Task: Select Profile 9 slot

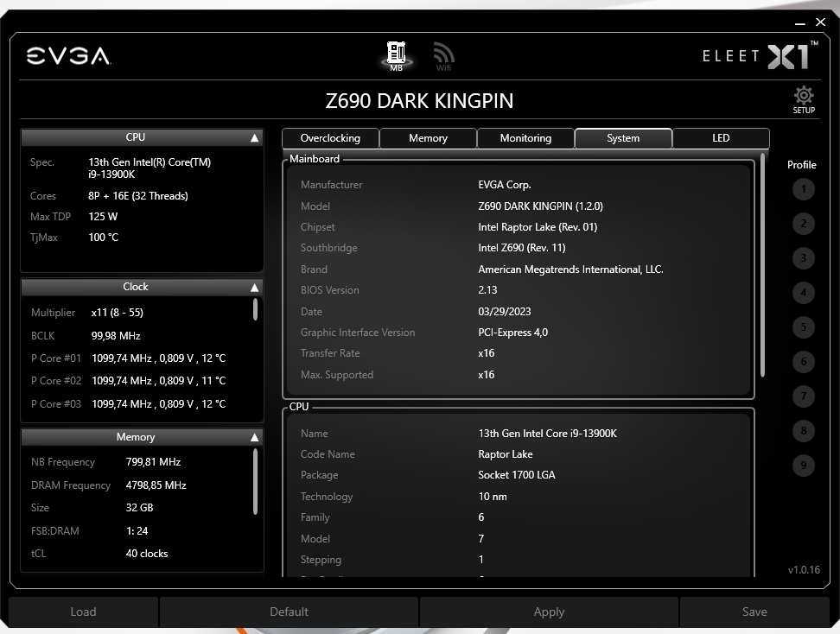Action: coord(803,465)
